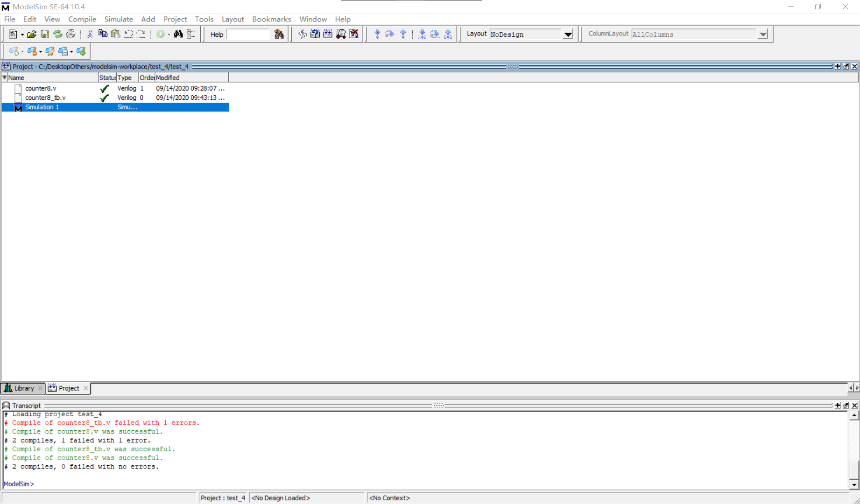This screenshot has width=860, height=504.
Task: Click the green Add to wave icon
Action: pyautogui.click(x=161, y=34)
